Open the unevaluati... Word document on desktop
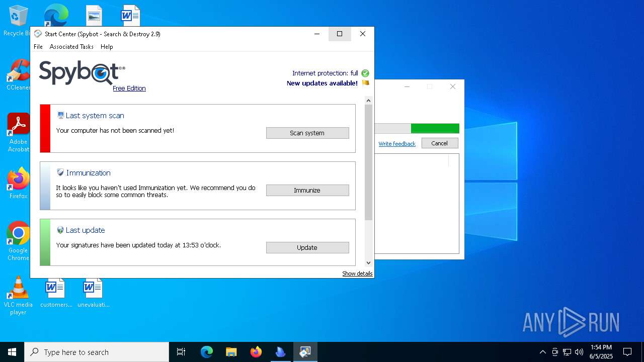The image size is (644, 362). pos(93,294)
